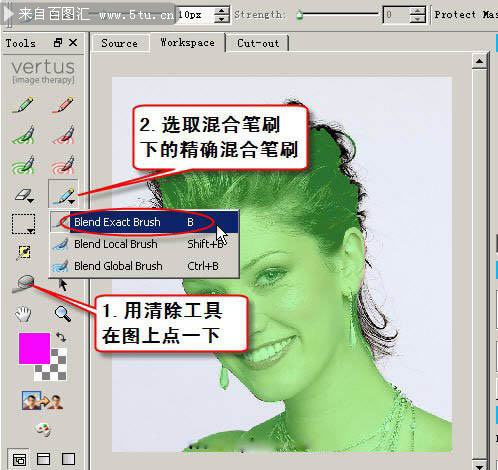Click the vertus image therapy logo
498x470 pixels.
[43, 72]
